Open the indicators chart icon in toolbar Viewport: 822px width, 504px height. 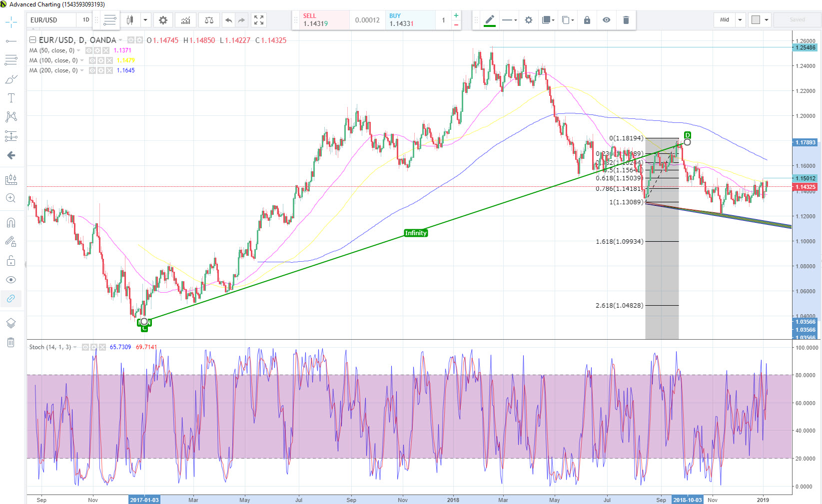[185, 20]
